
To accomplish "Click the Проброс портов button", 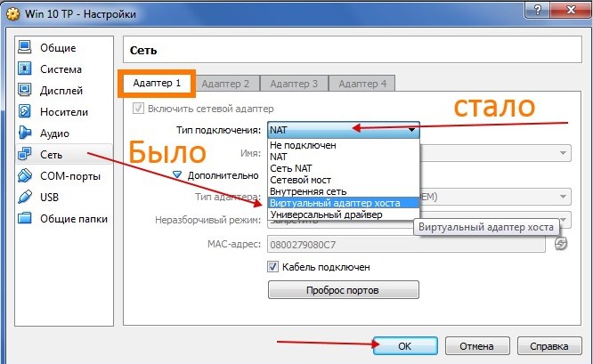I will tap(343, 291).
